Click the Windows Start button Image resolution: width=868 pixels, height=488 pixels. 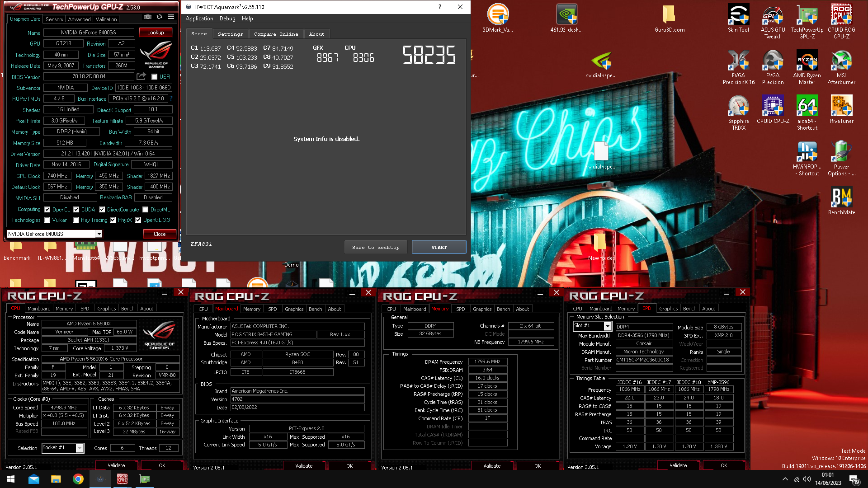pos(11,479)
